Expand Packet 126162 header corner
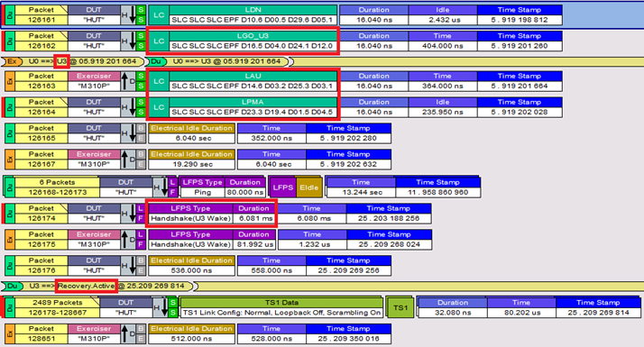Viewport: 644px width, 347px height. click(x=64, y=34)
